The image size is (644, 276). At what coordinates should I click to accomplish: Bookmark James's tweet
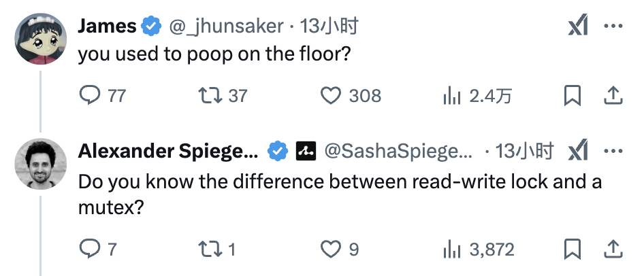pos(573,96)
